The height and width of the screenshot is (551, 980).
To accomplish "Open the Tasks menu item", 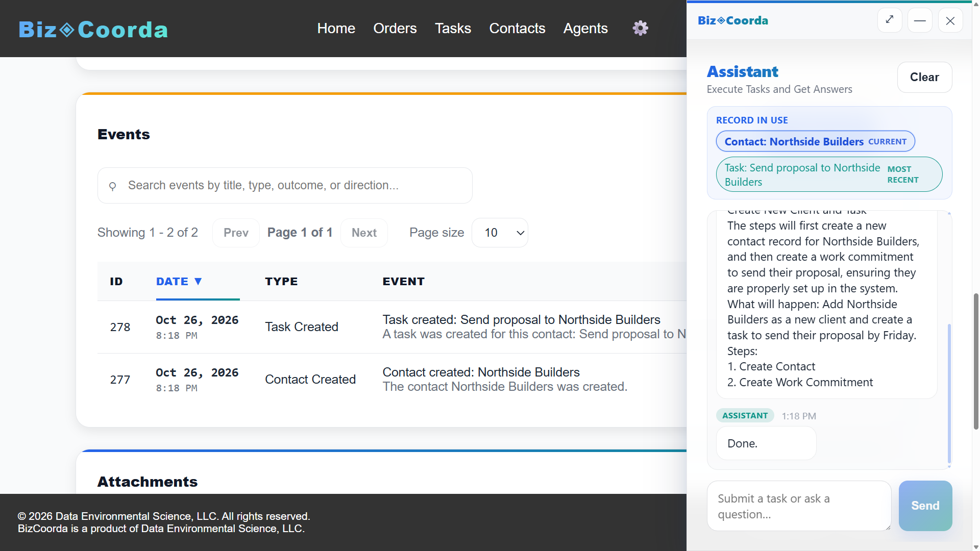I will pos(453,28).
